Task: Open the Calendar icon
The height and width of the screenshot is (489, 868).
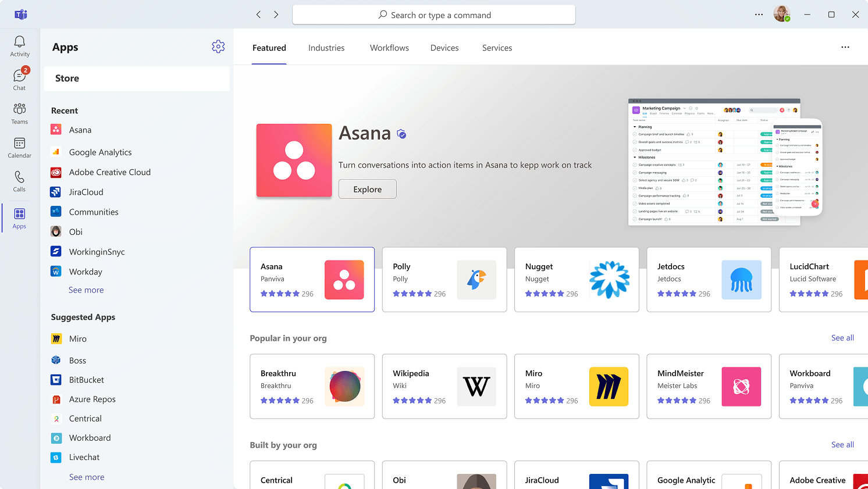Action: (20, 147)
